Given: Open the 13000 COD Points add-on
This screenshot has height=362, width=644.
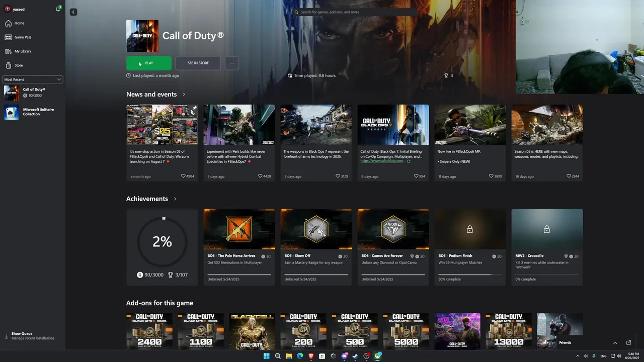Looking at the screenshot, I should pos(509,331).
